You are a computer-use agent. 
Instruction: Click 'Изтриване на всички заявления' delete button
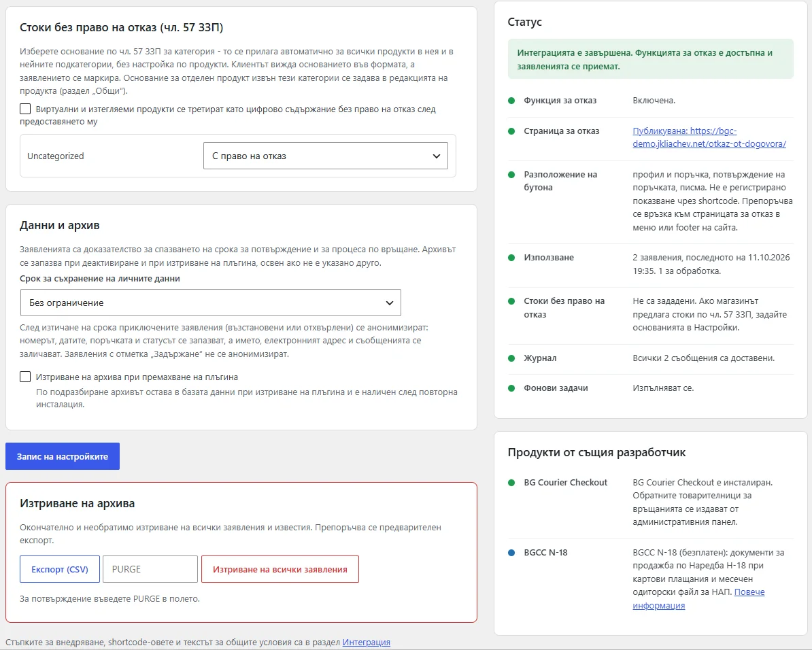pyautogui.click(x=280, y=569)
